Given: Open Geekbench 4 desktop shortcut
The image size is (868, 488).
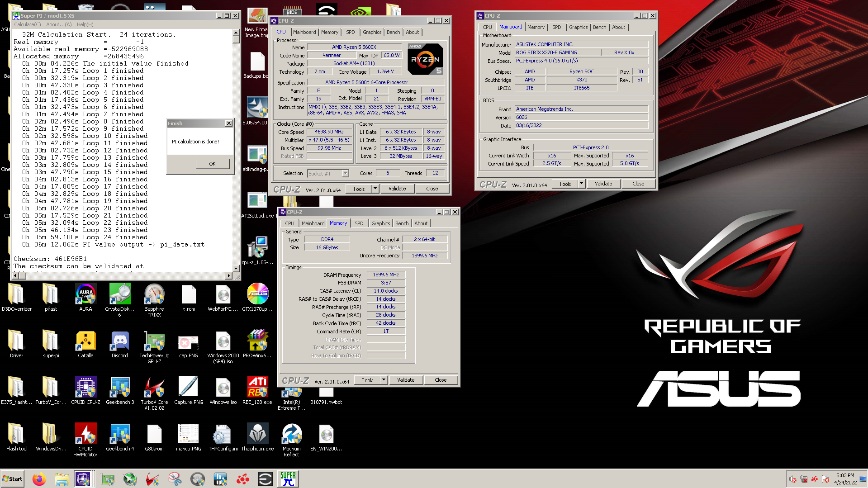Looking at the screenshot, I should pyautogui.click(x=120, y=437).
